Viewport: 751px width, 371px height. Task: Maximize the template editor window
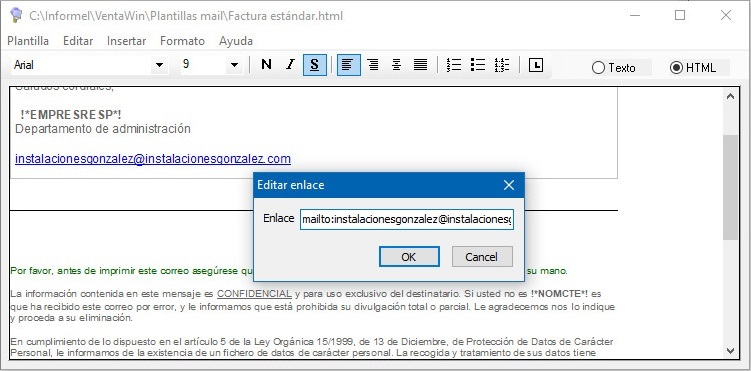click(680, 15)
